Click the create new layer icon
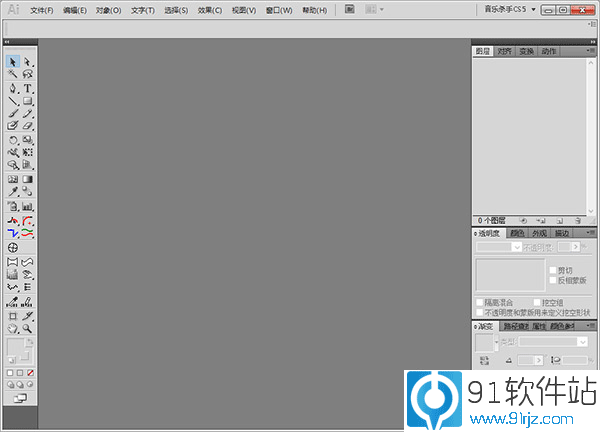Screen dimensions: 600x432 tap(561, 220)
